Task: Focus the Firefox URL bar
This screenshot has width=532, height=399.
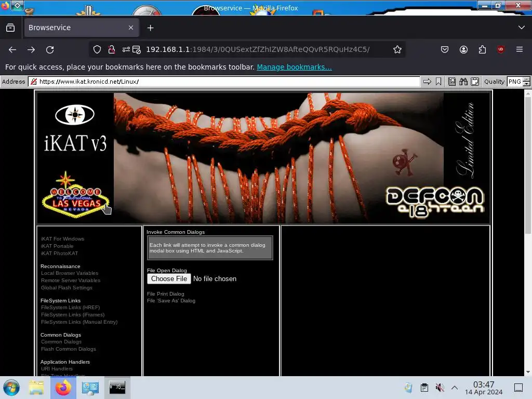Action: coord(247,49)
